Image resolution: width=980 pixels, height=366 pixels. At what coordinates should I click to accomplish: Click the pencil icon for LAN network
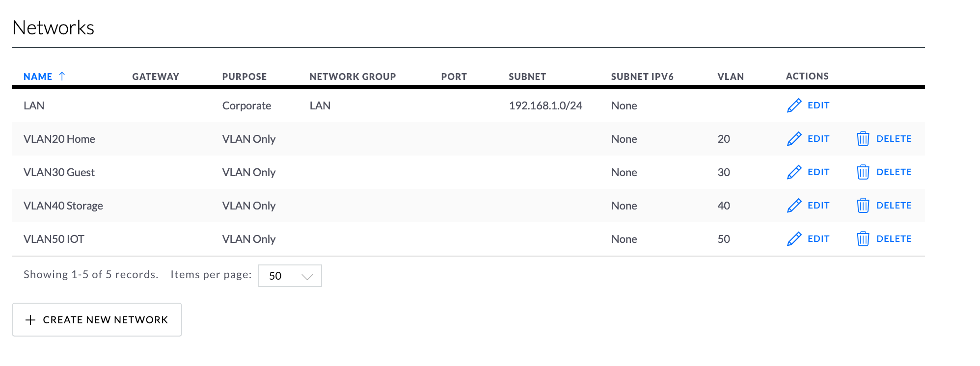(x=794, y=105)
